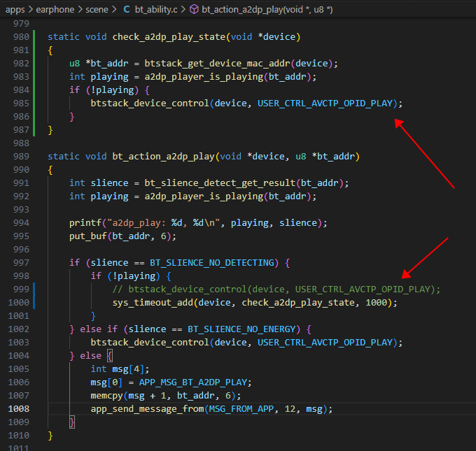
Task: Expand chevron after bt_ability.c in breadcrumb
Action: (183, 10)
